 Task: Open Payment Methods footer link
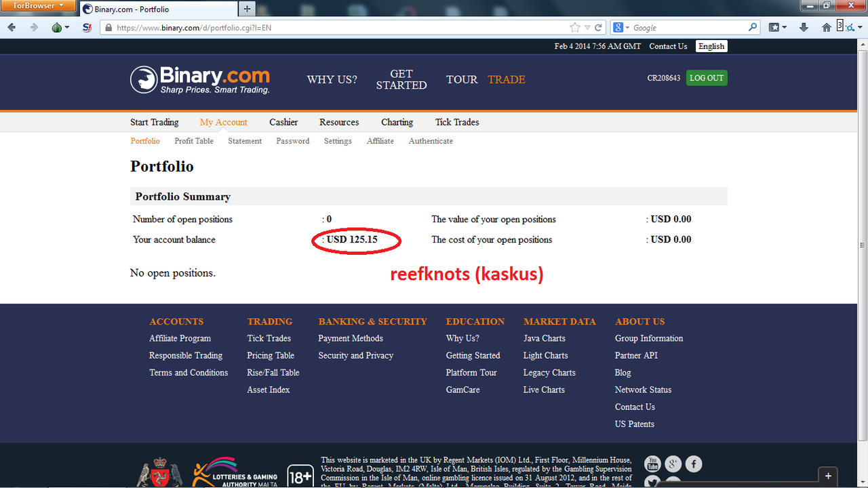(351, 338)
